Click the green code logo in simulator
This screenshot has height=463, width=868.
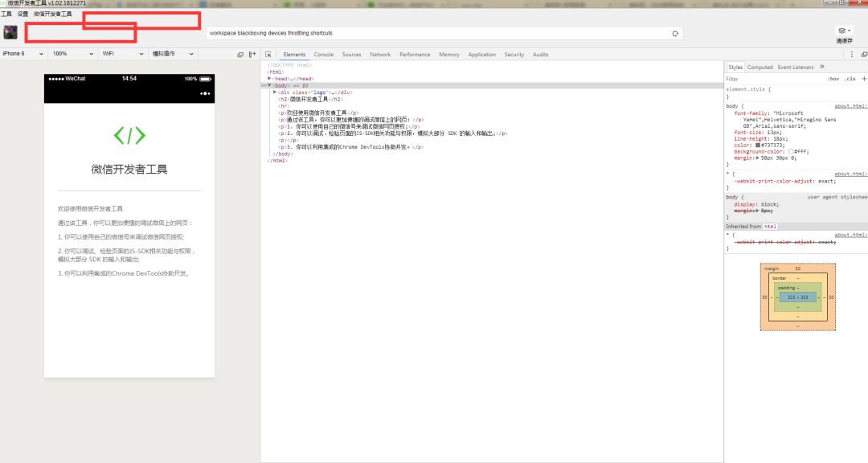tap(129, 135)
